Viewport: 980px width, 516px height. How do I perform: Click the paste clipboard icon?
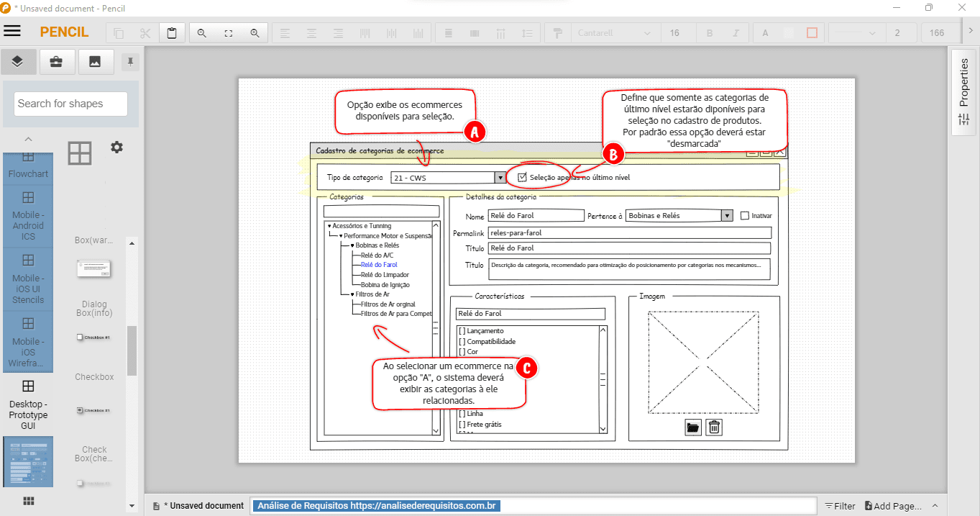[x=172, y=31]
